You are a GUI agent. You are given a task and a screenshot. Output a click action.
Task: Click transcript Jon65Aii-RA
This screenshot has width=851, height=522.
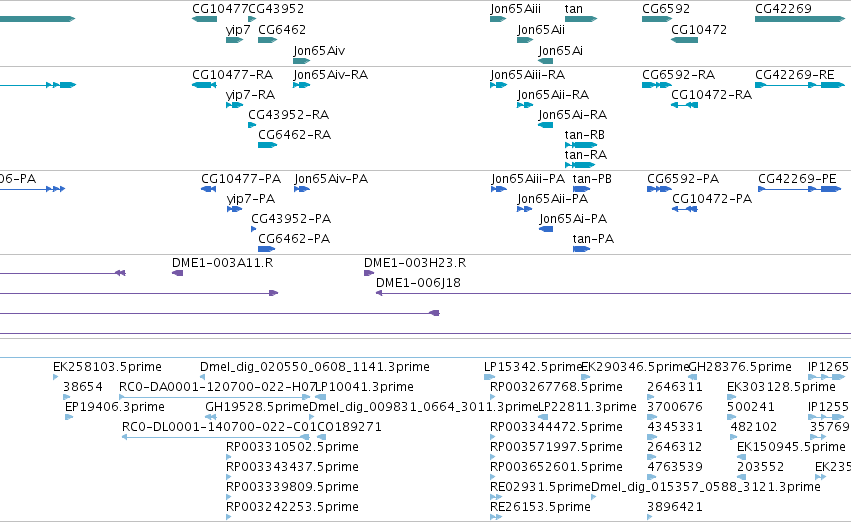click(x=525, y=105)
